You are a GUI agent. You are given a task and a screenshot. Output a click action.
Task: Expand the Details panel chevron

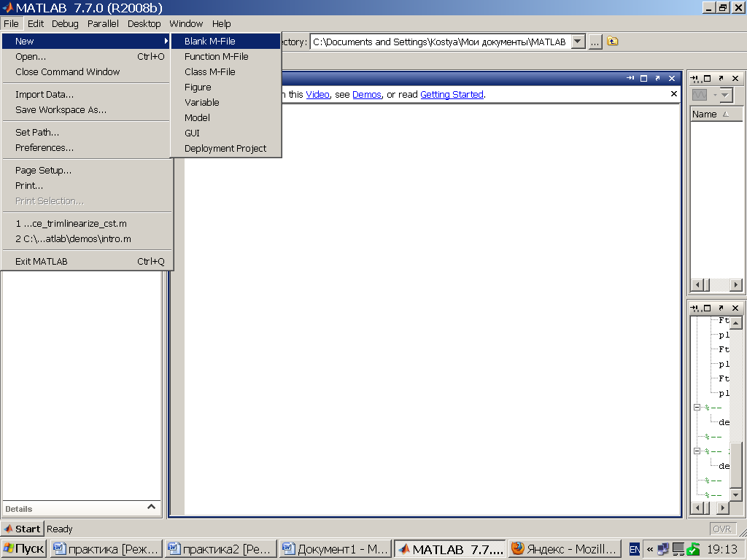pyautogui.click(x=152, y=507)
